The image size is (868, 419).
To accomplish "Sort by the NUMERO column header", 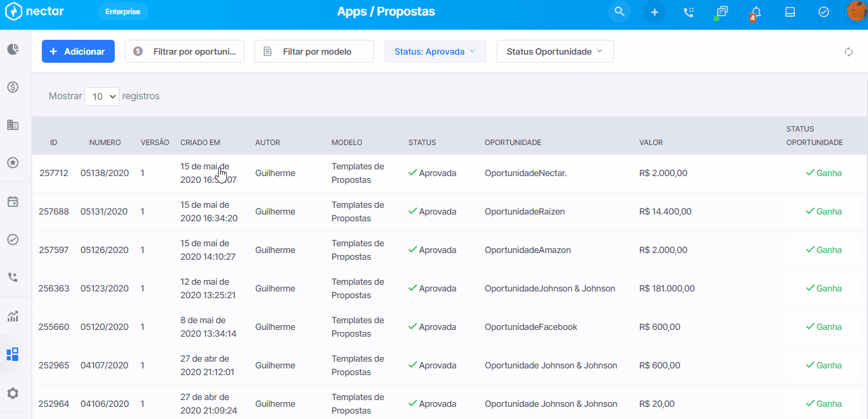I will 105,142.
